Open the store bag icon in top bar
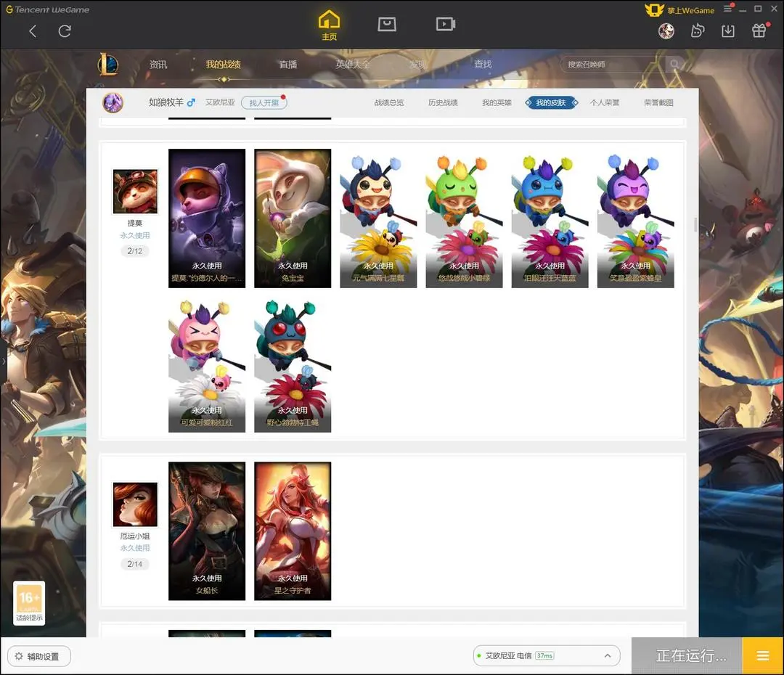Screen dimensions: 784x675 click(x=387, y=24)
